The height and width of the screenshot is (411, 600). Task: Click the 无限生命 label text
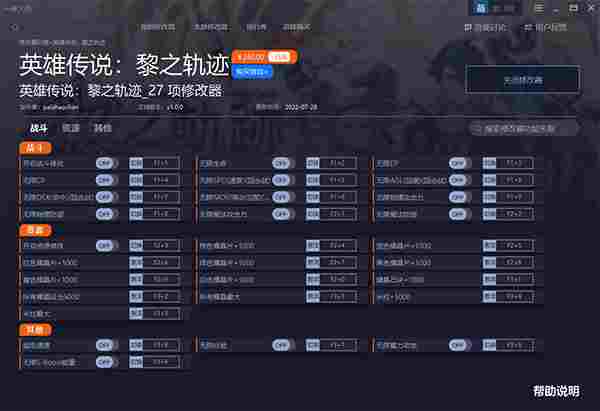click(214, 164)
